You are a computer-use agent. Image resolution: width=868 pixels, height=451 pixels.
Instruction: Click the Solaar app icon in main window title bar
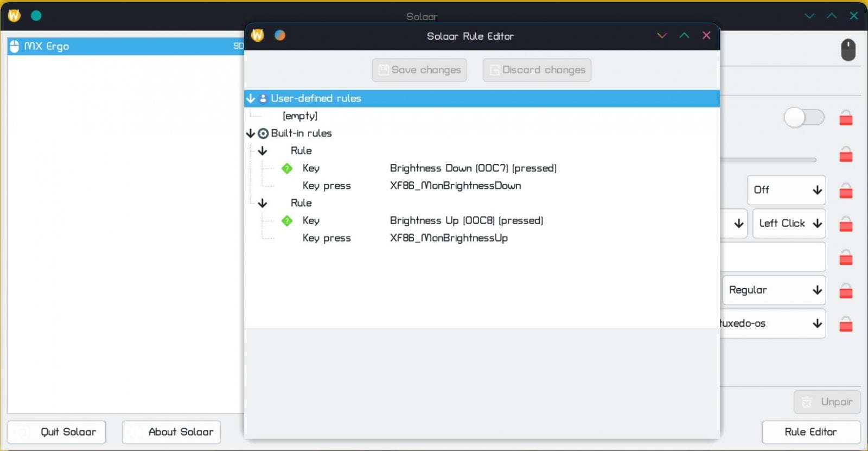click(x=14, y=16)
